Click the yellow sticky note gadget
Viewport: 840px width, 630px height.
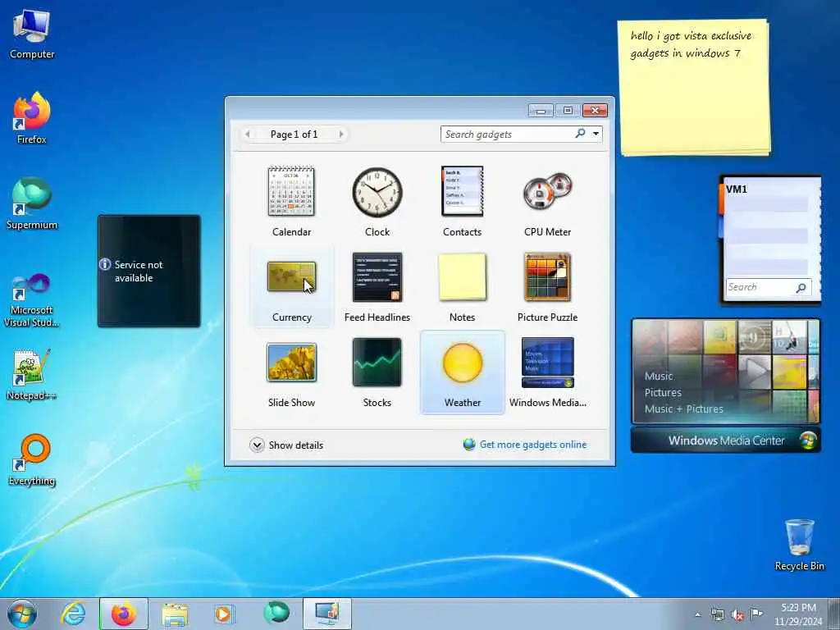click(694, 88)
